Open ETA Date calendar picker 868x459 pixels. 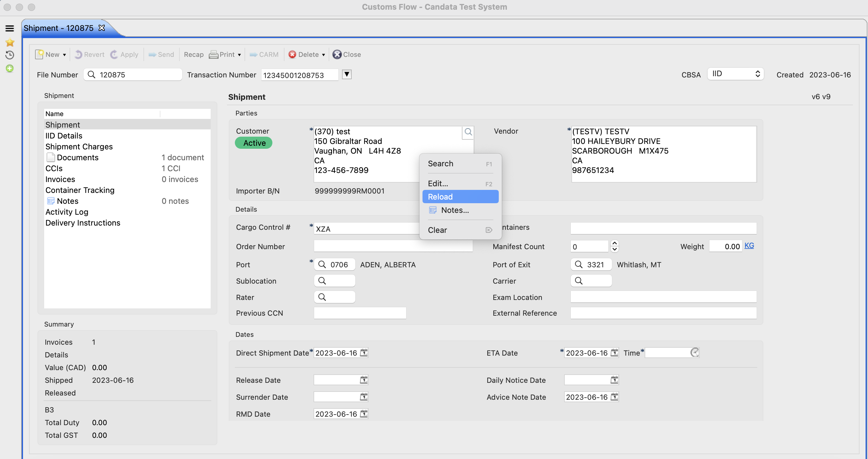pos(614,353)
